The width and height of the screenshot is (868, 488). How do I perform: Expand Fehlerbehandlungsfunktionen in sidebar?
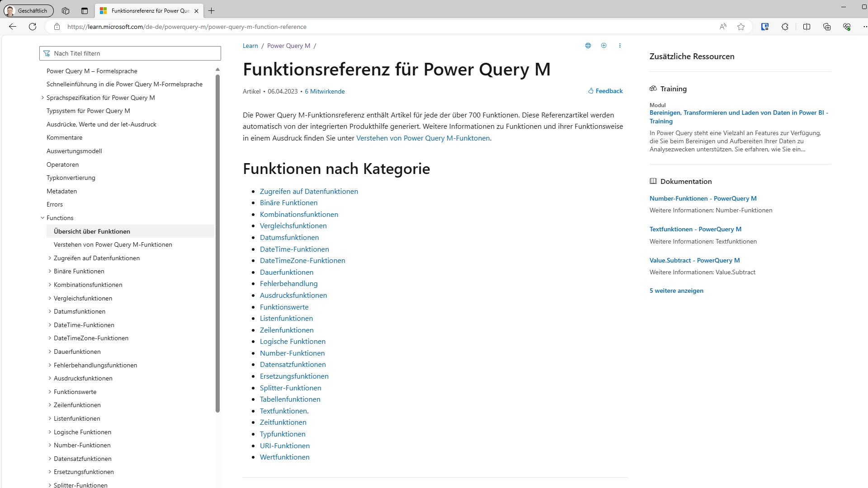pos(50,365)
